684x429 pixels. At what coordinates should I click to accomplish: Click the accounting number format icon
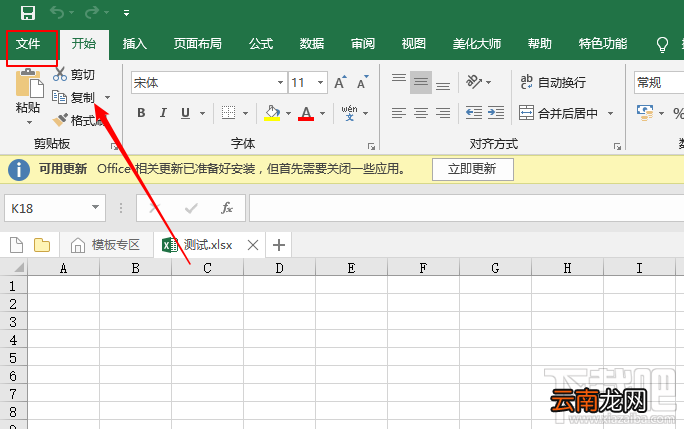(645, 113)
